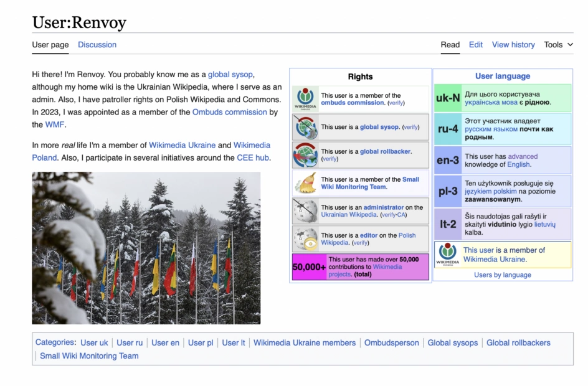Click the bold ombuds commission link in Rights box
This screenshot has height=386, width=588.
(353, 103)
